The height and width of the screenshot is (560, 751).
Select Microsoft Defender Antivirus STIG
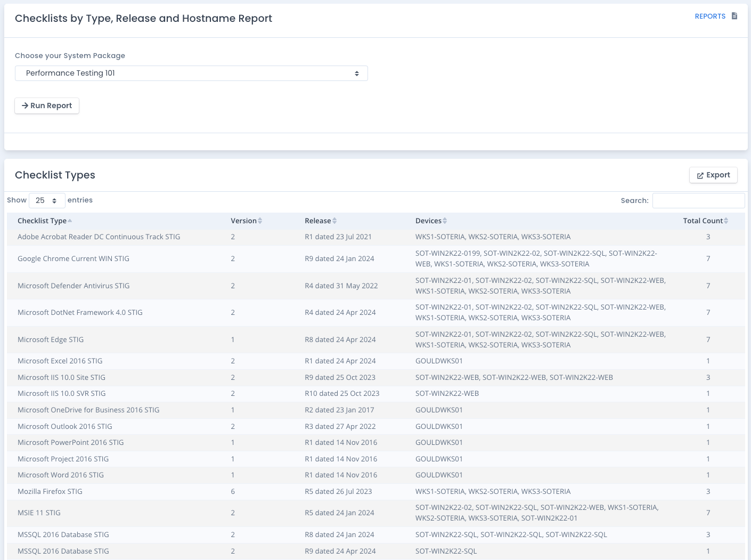pyautogui.click(x=74, y=286)
